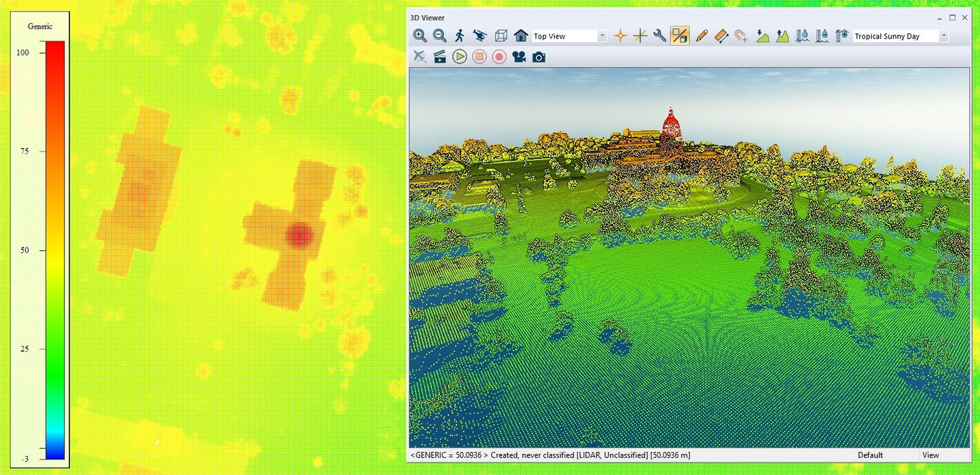Image resolution: width=980 pixels, height=475 pixels.
Task: Toggle the green crosshair axes display icon
Action: 640,36
